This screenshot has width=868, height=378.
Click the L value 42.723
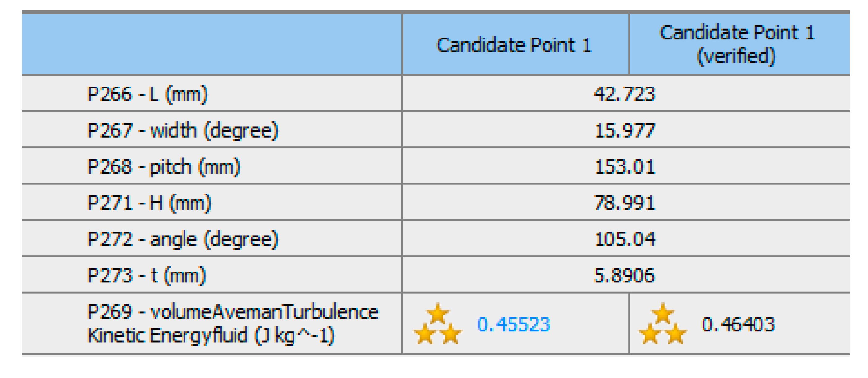click(624, 94)
